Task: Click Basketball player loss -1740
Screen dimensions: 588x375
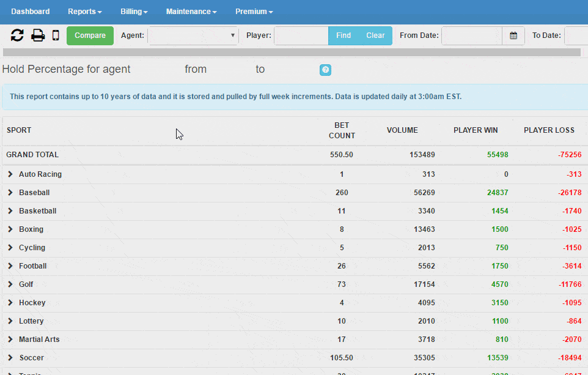Action: 572,211
